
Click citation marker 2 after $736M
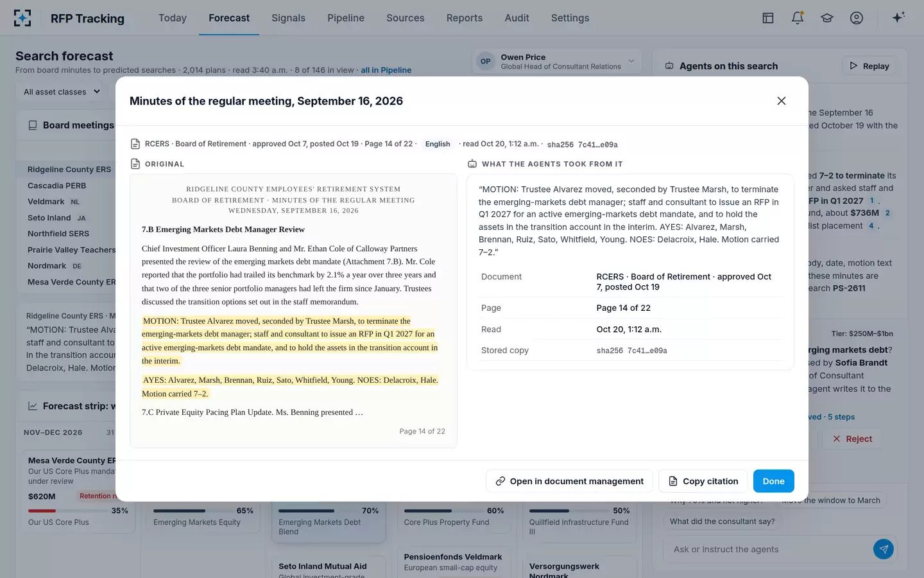887,213
